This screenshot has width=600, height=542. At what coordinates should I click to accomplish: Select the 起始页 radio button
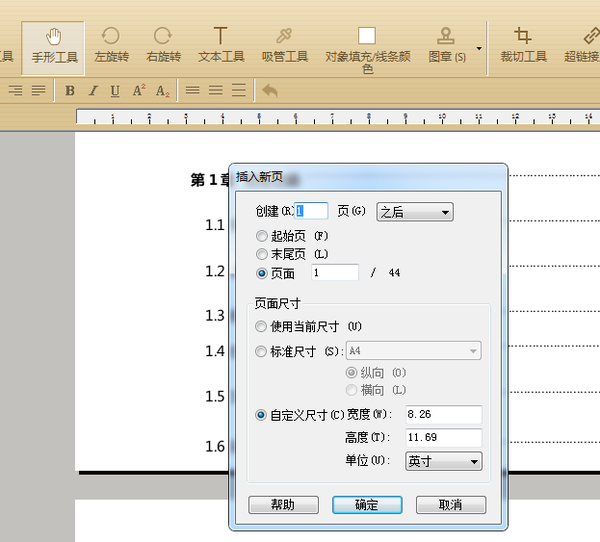point(262,236)
